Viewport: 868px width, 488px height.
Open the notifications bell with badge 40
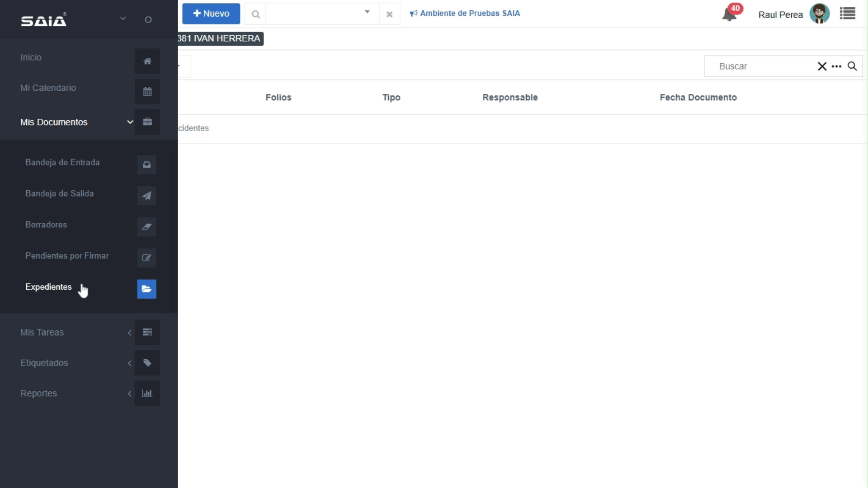click(729, 14)
